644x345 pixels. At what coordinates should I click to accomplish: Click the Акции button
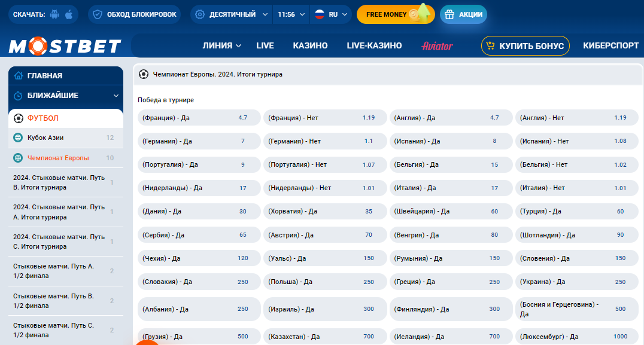coord(463,14)
